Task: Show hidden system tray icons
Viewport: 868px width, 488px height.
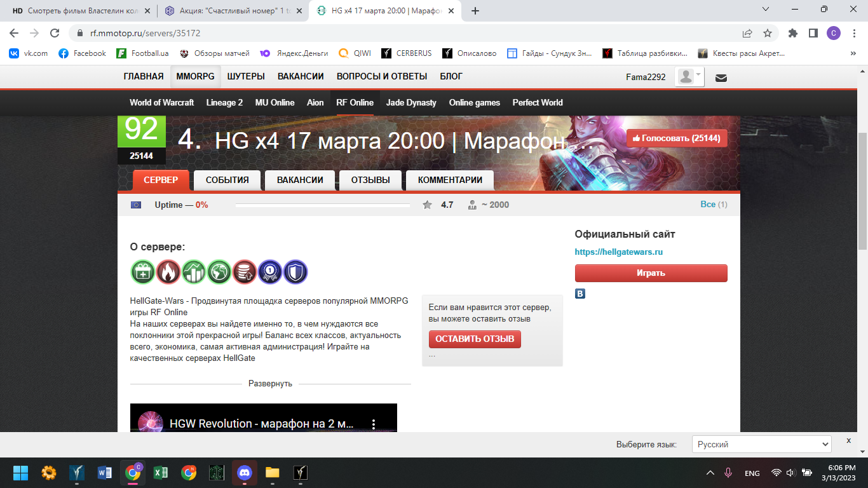Action: pyautogui.click(x=710, y=473)
